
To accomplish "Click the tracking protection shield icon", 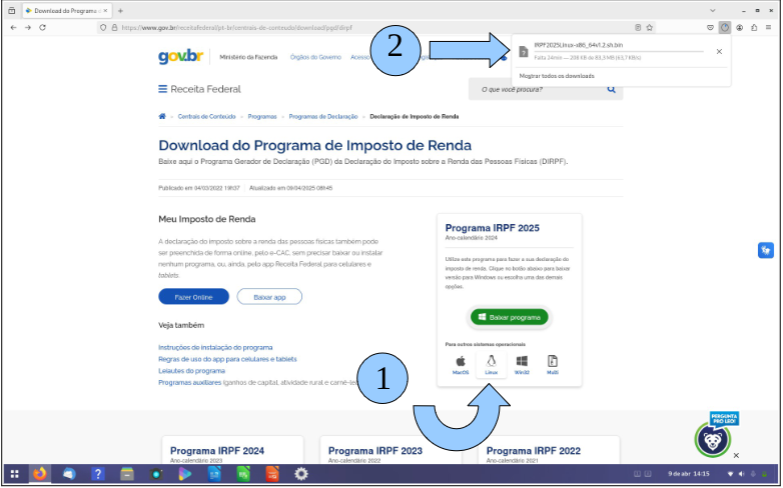I will click(x=103, y=27).
